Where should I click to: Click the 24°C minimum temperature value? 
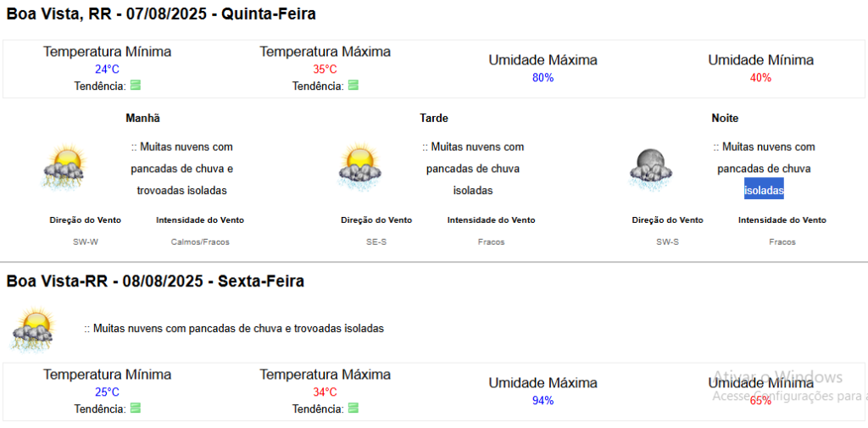pos(107,69)
